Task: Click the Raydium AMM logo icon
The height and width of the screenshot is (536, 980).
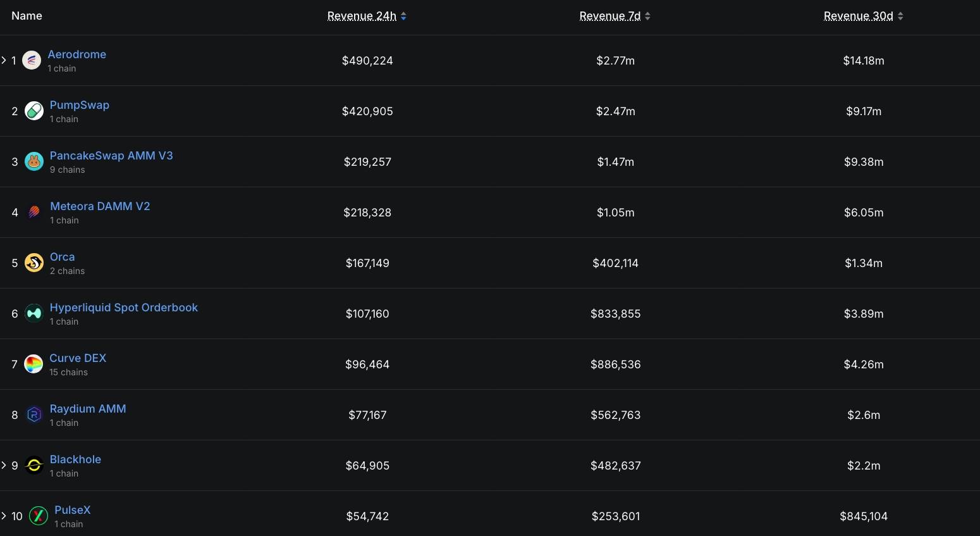Action: pyautogui.click(x=34, y=414)
